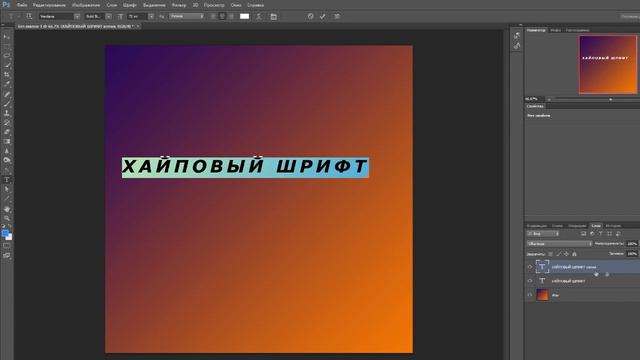Select the Zoom tool
640x360 pixels.
click(7, 218)
